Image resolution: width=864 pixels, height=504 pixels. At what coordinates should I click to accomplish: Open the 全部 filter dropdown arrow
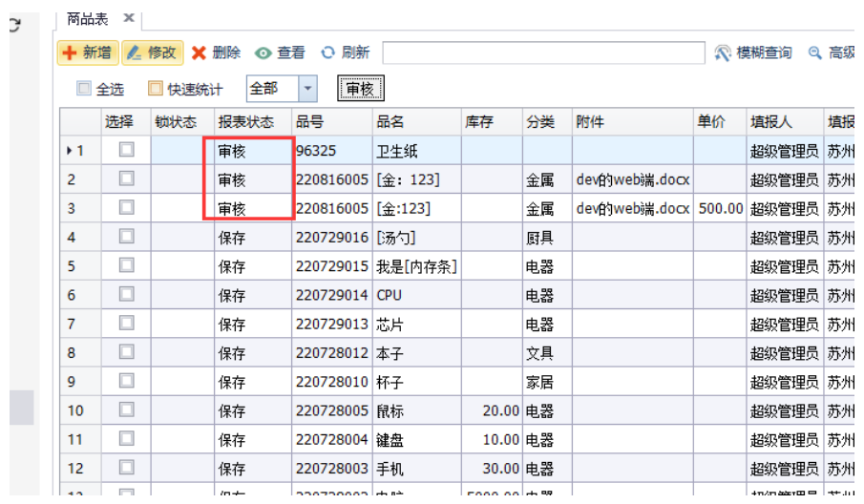click(x=307, y=89)
